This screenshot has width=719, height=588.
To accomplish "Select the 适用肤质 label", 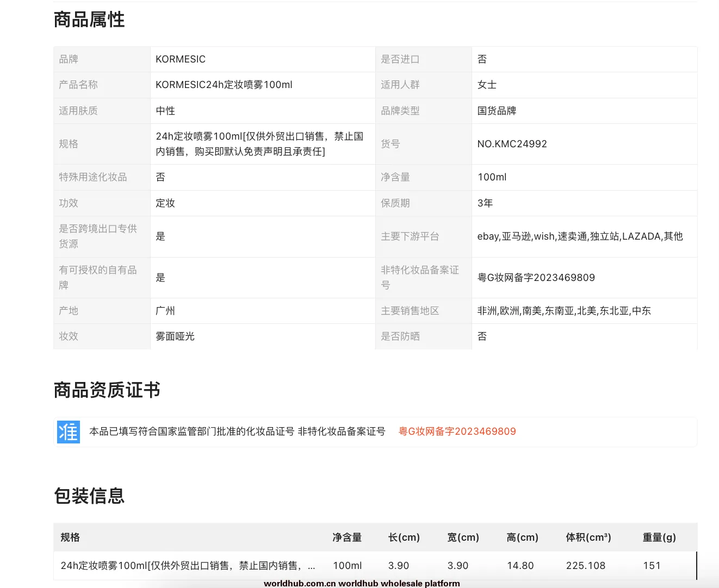I will click(x=78, y=111).
